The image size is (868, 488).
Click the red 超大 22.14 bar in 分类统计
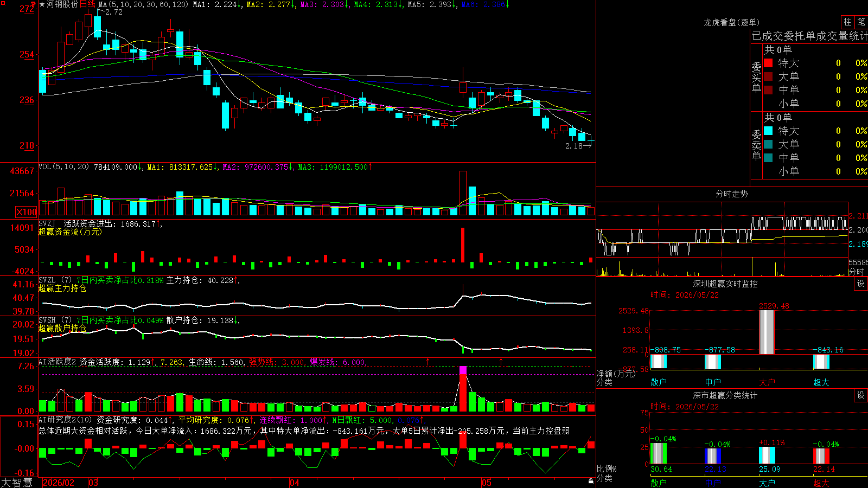coord(821,456)
